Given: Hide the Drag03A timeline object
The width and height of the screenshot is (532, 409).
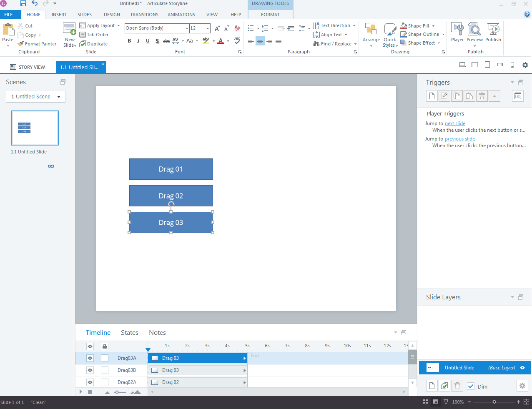Looking at the screenshot, I should pyautogui.click(x=90, y=358).
